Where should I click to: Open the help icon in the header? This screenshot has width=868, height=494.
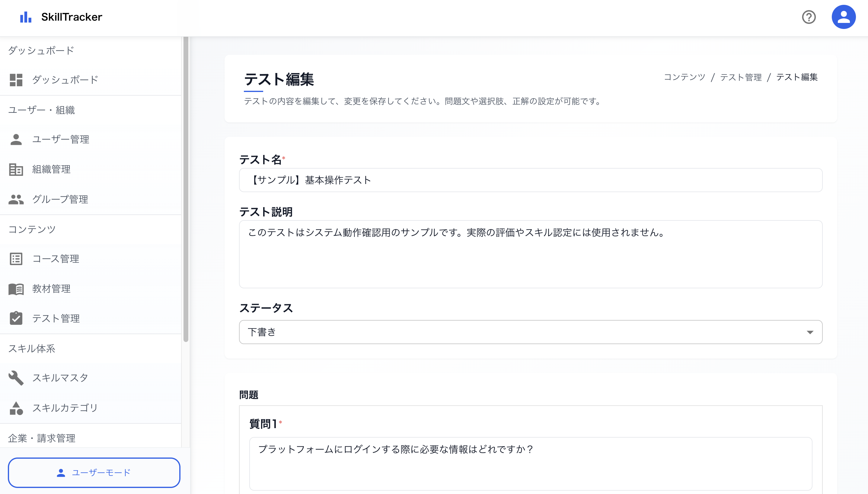809,17
